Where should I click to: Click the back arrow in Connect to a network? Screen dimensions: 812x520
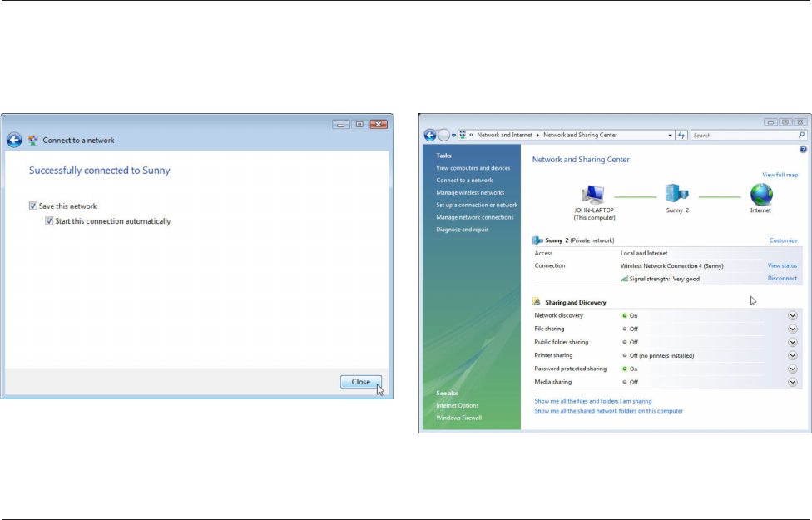click(14, 140)
